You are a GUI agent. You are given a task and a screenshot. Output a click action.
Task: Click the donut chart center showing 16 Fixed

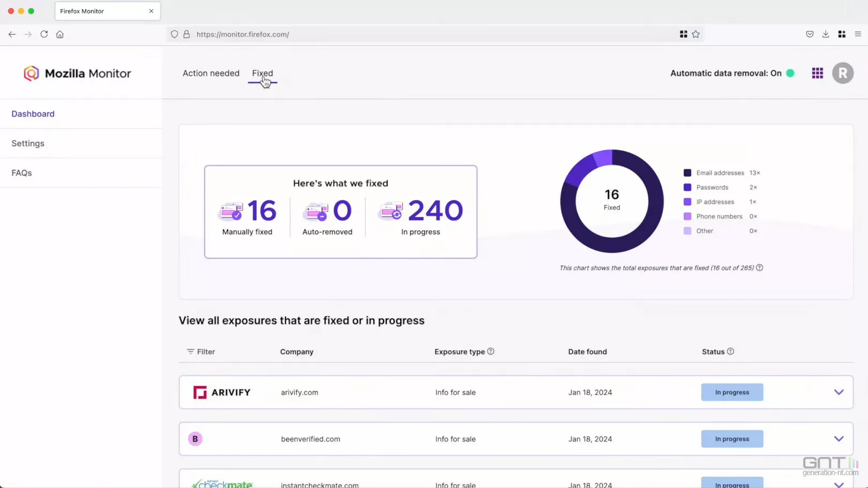612,200
